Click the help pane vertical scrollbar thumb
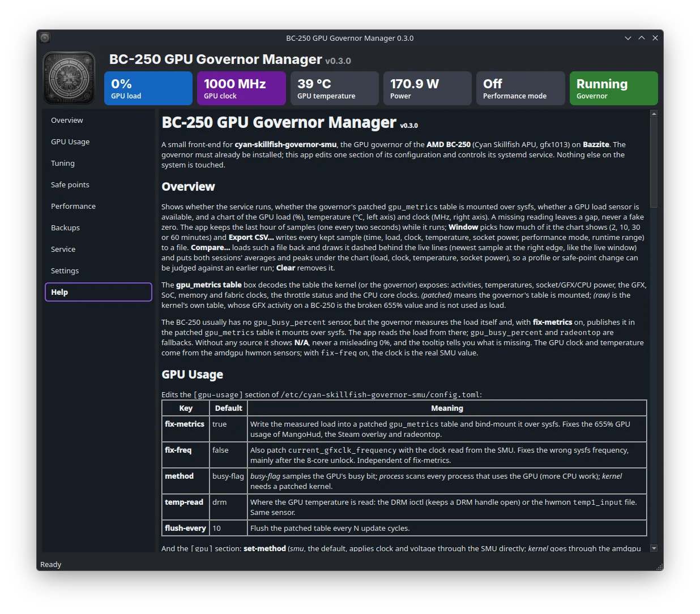This screenshot has width=700, height=614. click(654, 163)
